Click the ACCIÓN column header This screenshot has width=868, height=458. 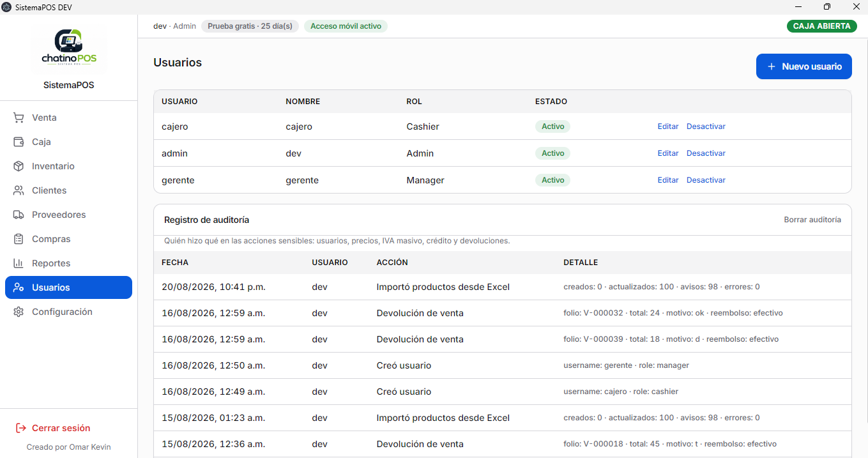[x=392, y=263]
